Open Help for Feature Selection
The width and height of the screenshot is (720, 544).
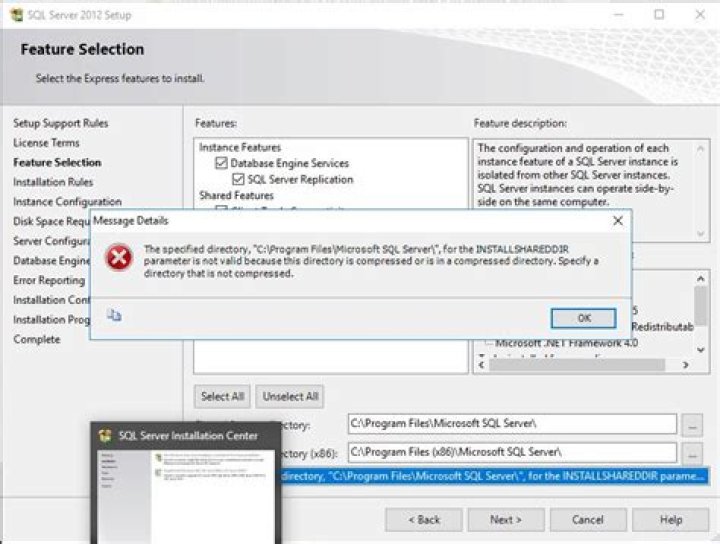tap(670, 520)
